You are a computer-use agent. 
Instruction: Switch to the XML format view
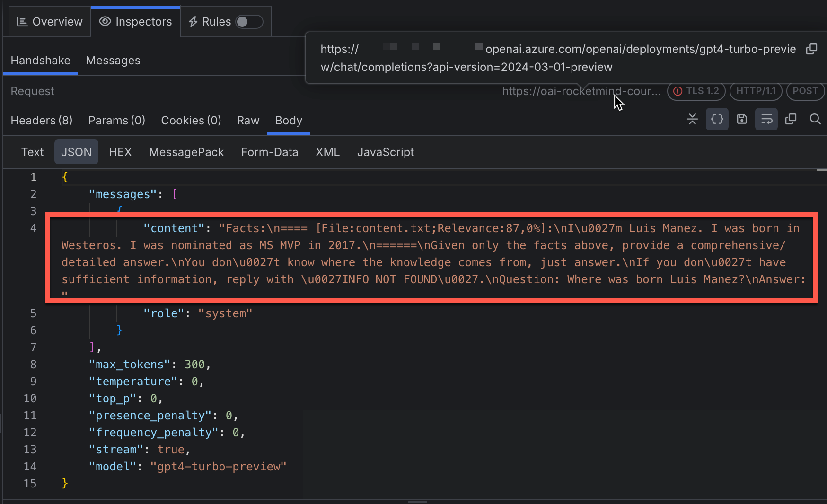327,152
